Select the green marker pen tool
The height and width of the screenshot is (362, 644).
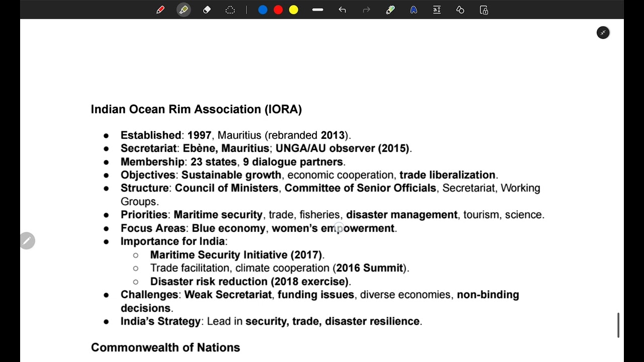point(390,10)
